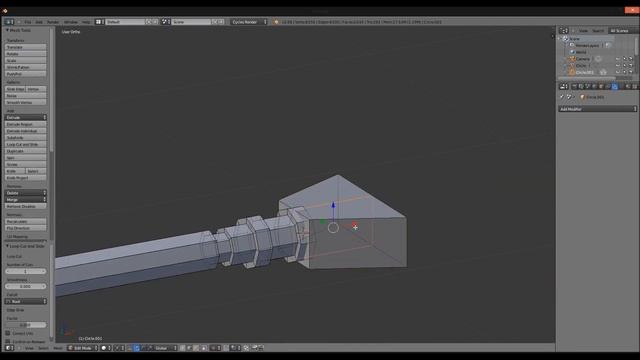The image size is (640, 360).
Task: Collapse the Mesh Tools panel
Action: pos(7,30)
